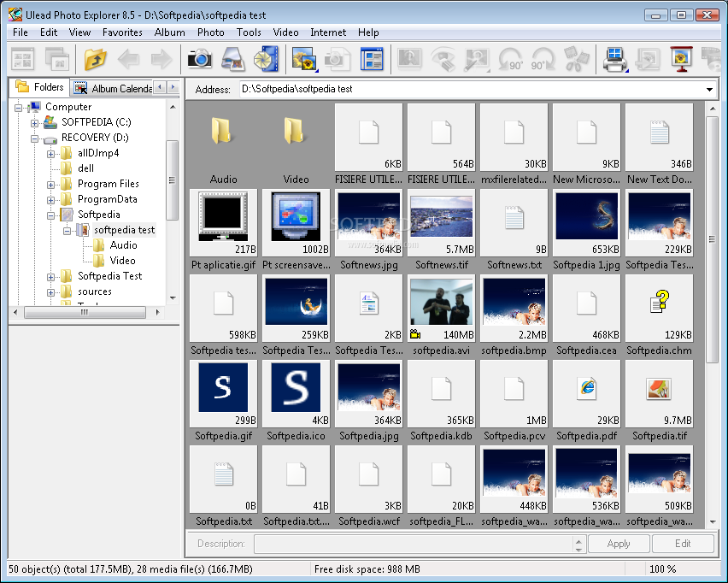Expand the Softpedia Test folder node

pyautogui.click(x=50, y=277)
